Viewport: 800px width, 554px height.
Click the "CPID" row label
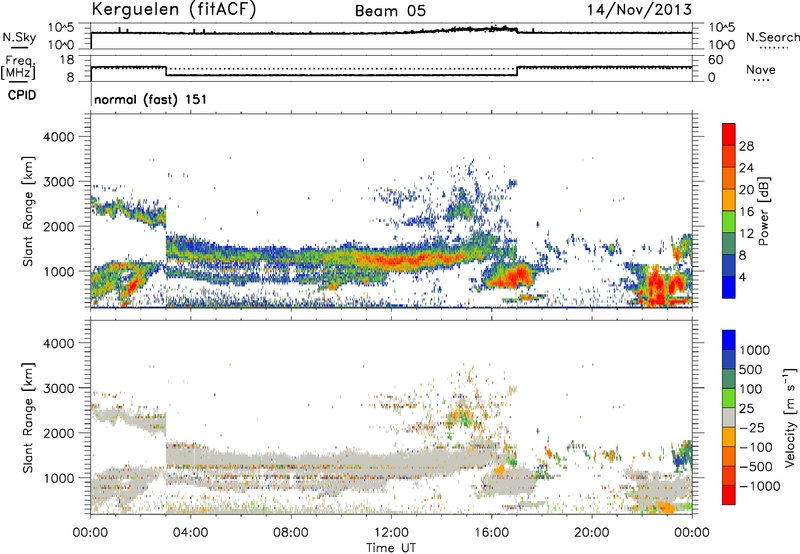21,95
